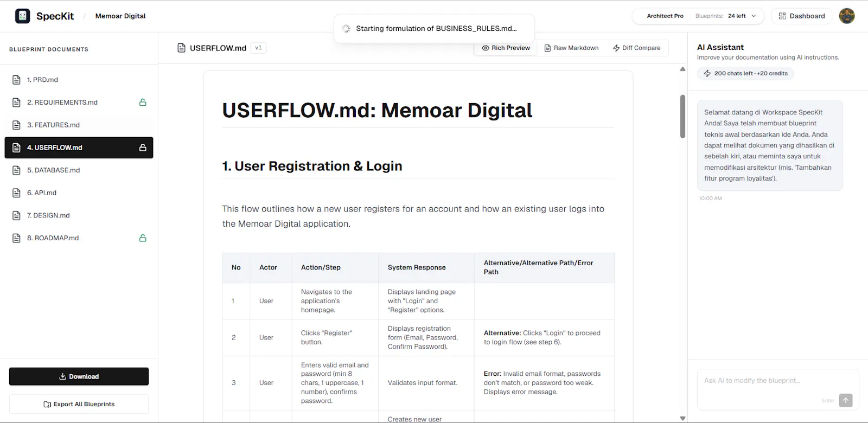Click the REQUIREMENTS.md document icon

[x=16, y=102]
